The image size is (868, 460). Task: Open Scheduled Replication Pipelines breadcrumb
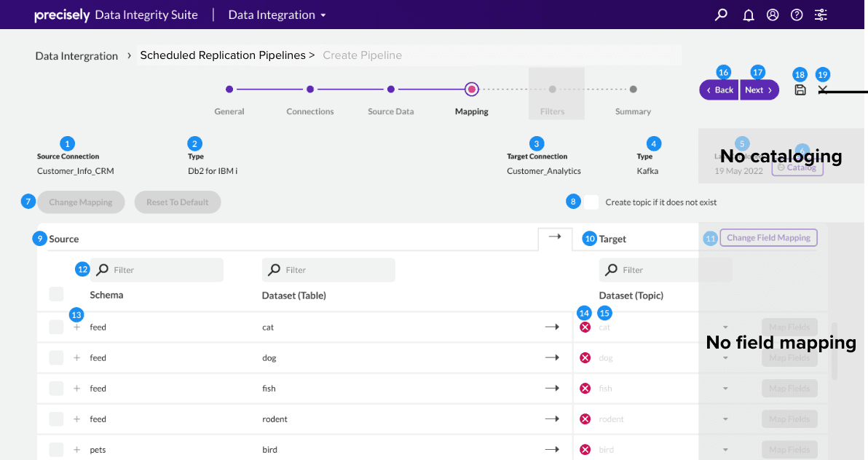tap(223, 55)
